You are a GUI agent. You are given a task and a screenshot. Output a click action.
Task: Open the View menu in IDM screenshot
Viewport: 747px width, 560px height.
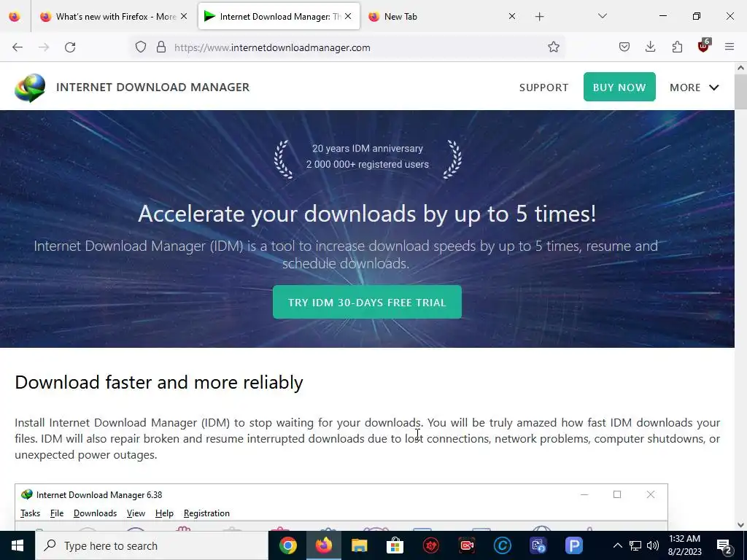coord(136,513)
